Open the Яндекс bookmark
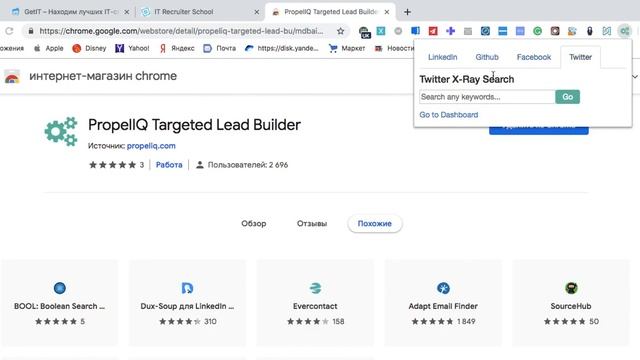This screenshot has width=640, height=360. point(176,48)
